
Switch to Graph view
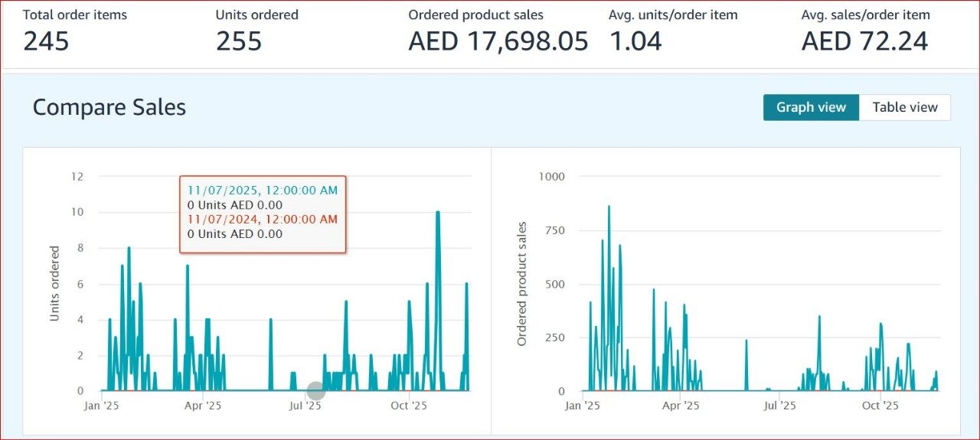pos(811,107)
